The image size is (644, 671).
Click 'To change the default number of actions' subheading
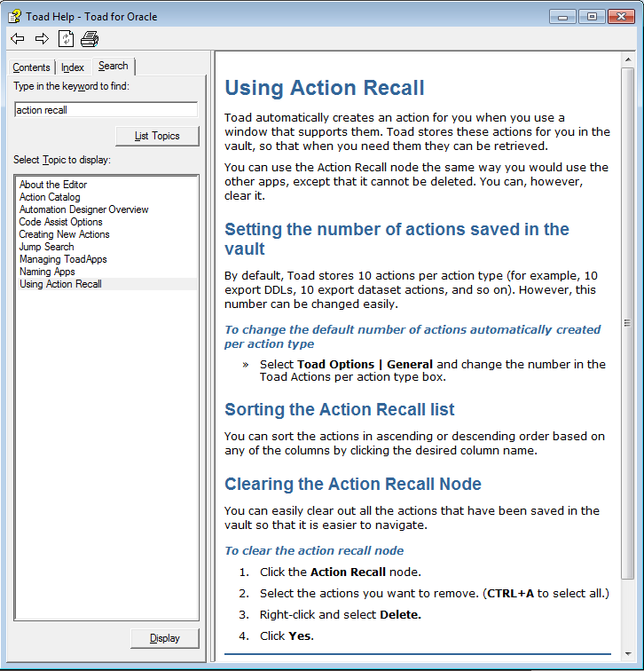pos(412,336)
